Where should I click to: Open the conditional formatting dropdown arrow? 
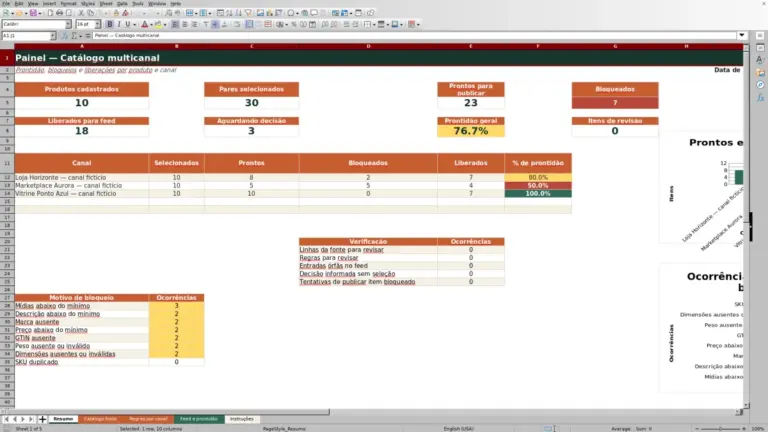click(418, 24)
